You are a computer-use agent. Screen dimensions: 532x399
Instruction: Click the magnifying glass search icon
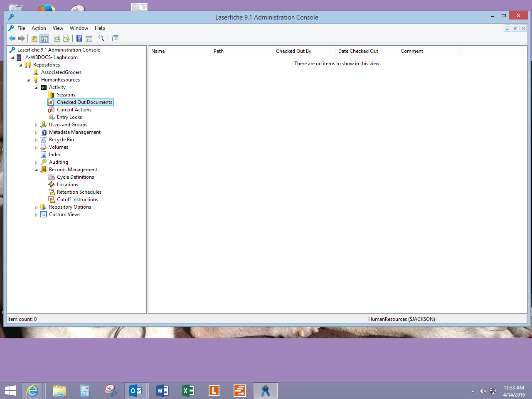[101, 39]
